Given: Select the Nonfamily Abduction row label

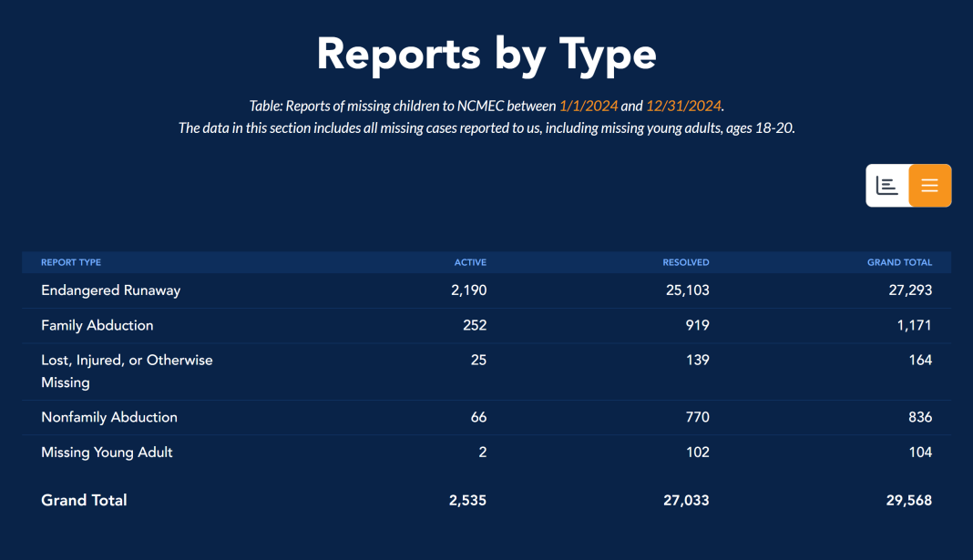Looking at the screenshot, I should [x=109, y=417].
